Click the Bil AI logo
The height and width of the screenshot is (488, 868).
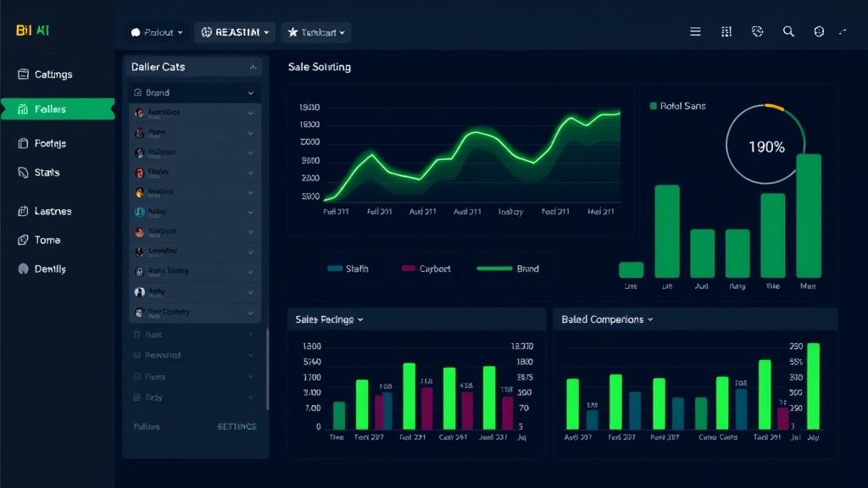point(33,30)
